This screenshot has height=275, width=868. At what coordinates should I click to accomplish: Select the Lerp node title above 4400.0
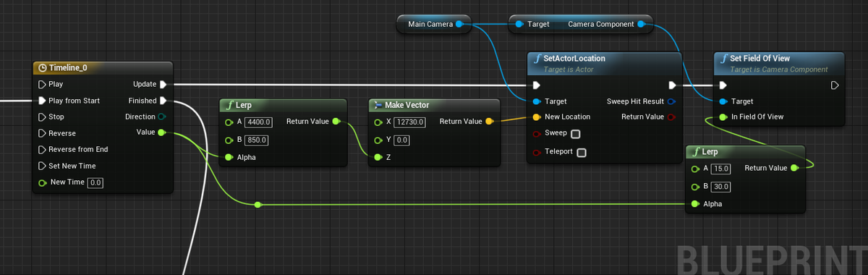244,105
